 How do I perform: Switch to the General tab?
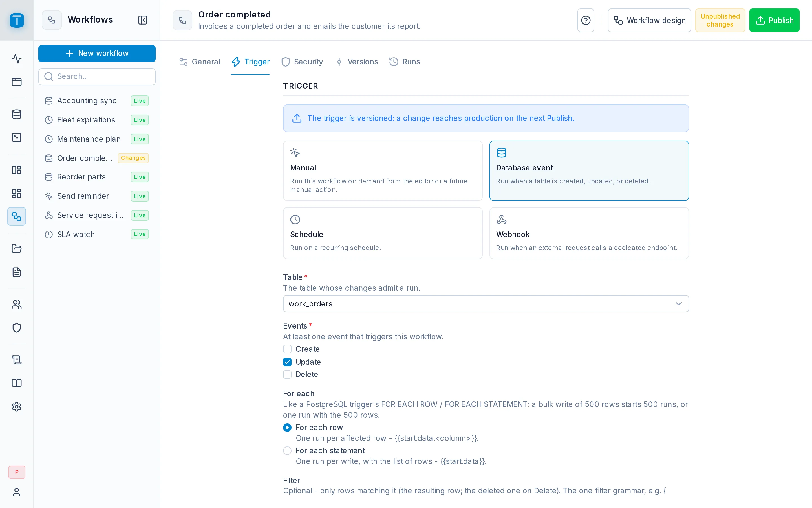[x=200, y=62]
